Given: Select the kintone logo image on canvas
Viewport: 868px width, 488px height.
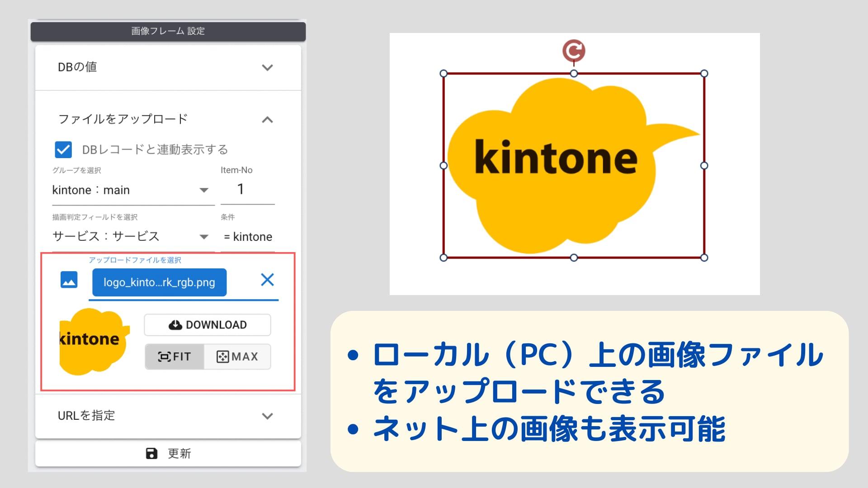Looking at the screenshot, I should click(x=574, y=166).
